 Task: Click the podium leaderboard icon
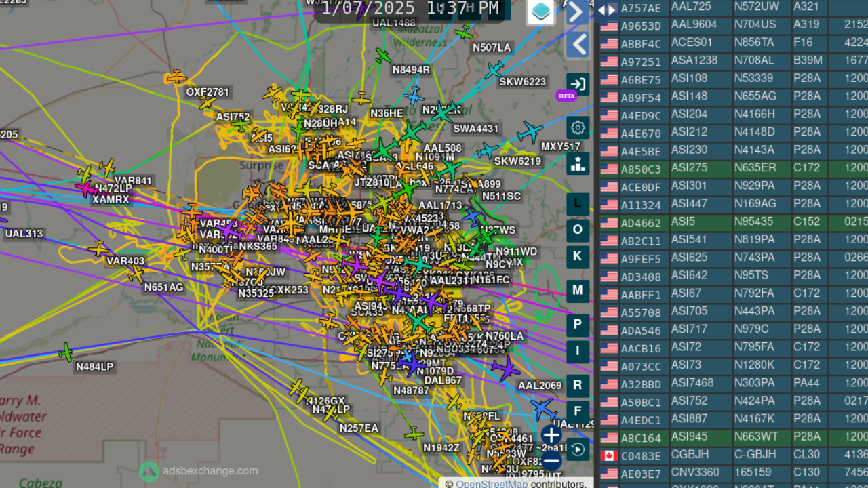[578, 163]
